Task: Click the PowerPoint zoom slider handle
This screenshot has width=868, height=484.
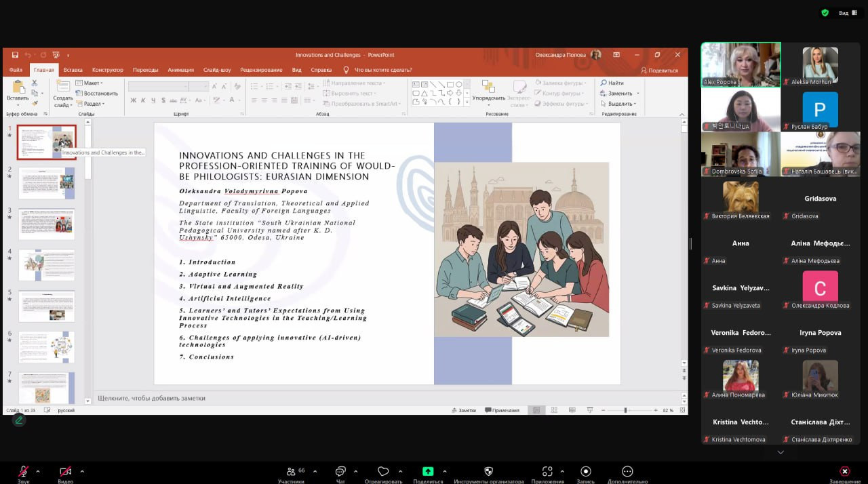Action: pos(625,410)
